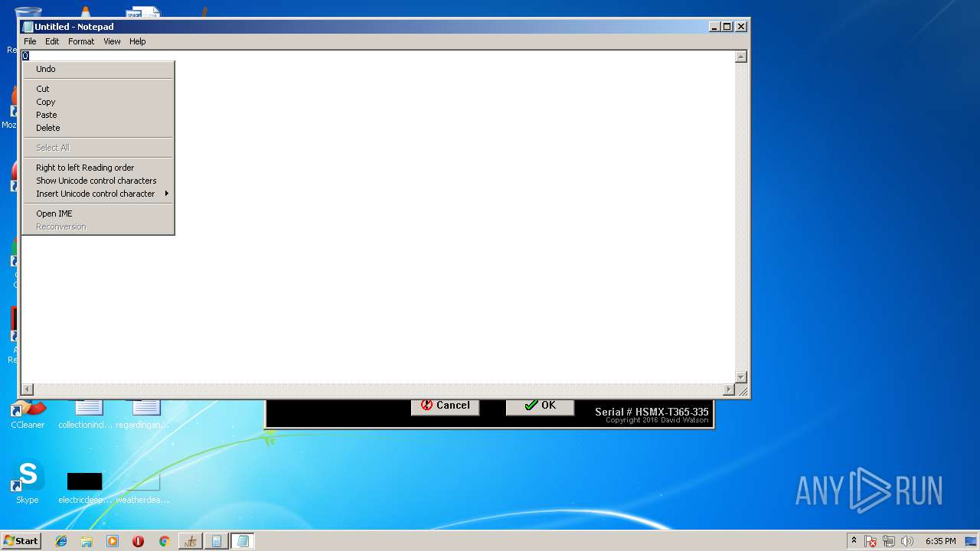Click OK in the background dialog
The height and width of the screenshot is (551, 980).
(x=541, y=406)
